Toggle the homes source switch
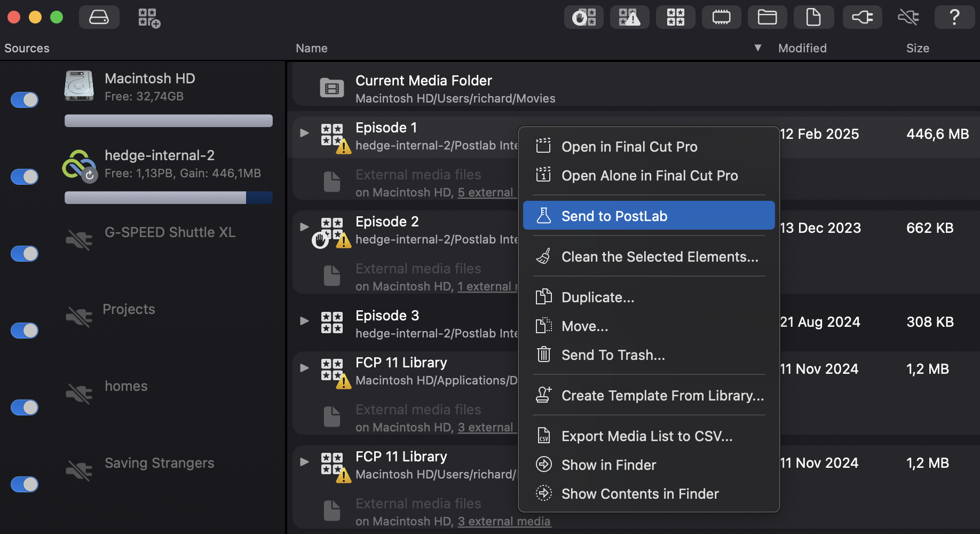The image size is (980, 534). (25, 407)
